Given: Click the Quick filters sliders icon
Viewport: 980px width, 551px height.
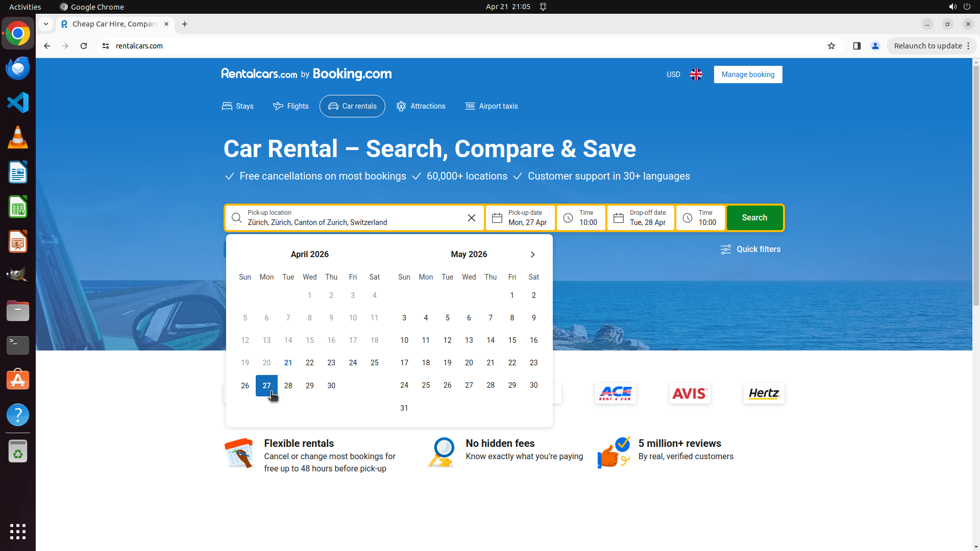Looking at the screenshot, I should coord(725,249).
